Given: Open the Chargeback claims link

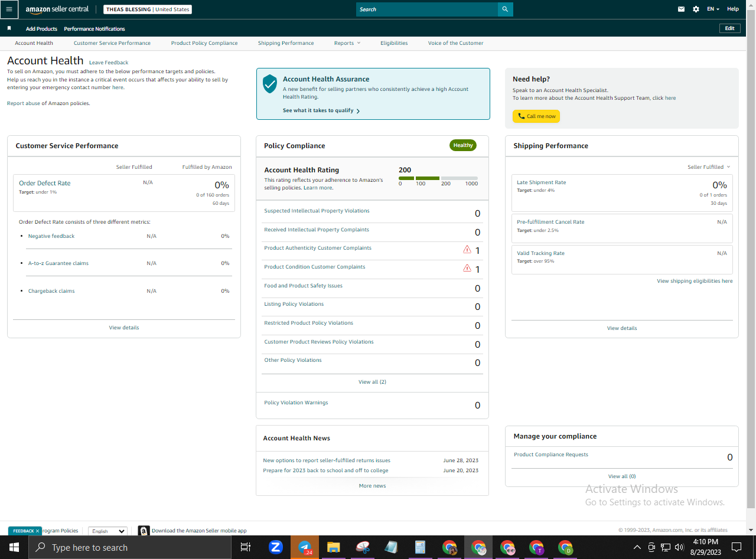Looking at the screenshot, I should [x=51, y=291].
